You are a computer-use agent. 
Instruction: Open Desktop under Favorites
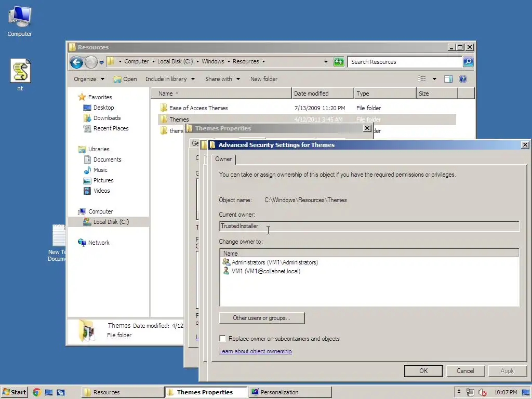click(x=103, y=108)
